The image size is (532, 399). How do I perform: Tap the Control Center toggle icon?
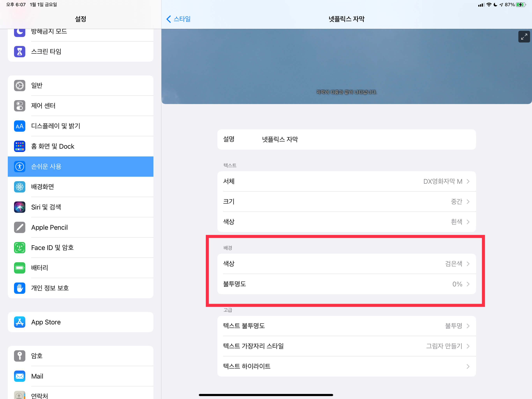tap(20, 106)
